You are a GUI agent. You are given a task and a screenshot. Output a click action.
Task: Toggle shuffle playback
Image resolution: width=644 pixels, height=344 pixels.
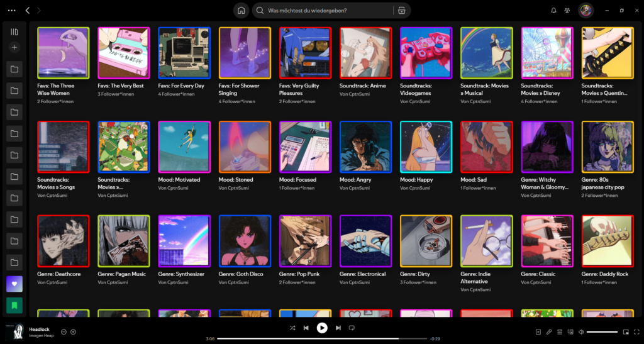pos(292,328)
